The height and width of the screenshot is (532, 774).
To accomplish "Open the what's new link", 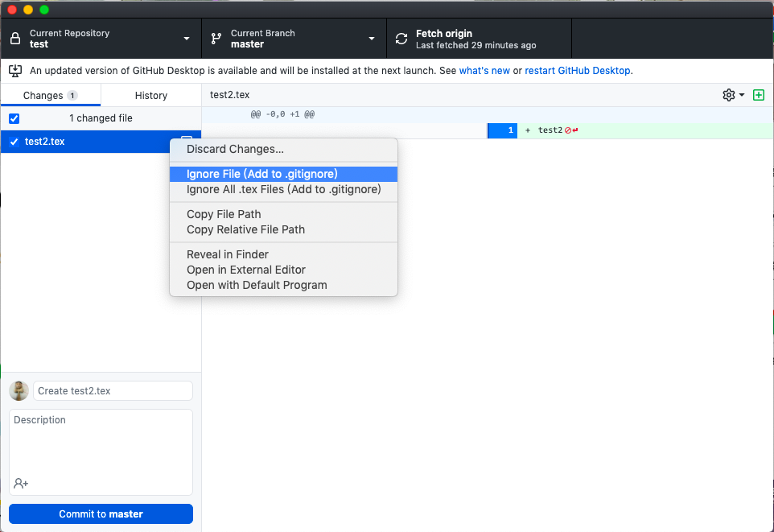I will [x=484, y=71].
